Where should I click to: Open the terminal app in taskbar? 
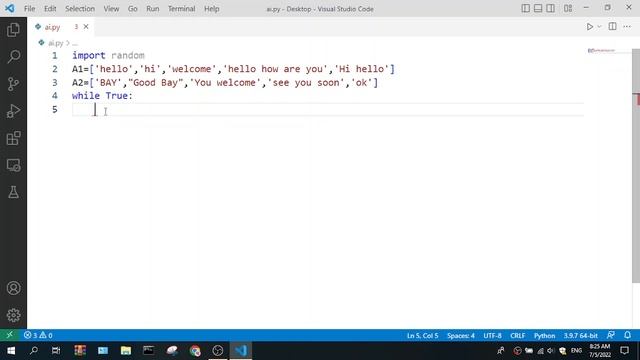tap(149, 351)
